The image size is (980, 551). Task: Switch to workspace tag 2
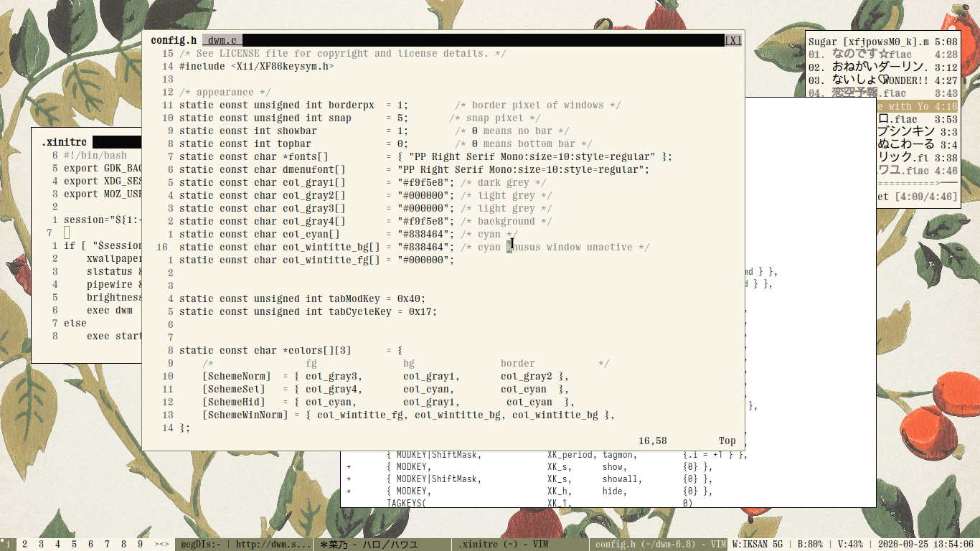[24, 545]
